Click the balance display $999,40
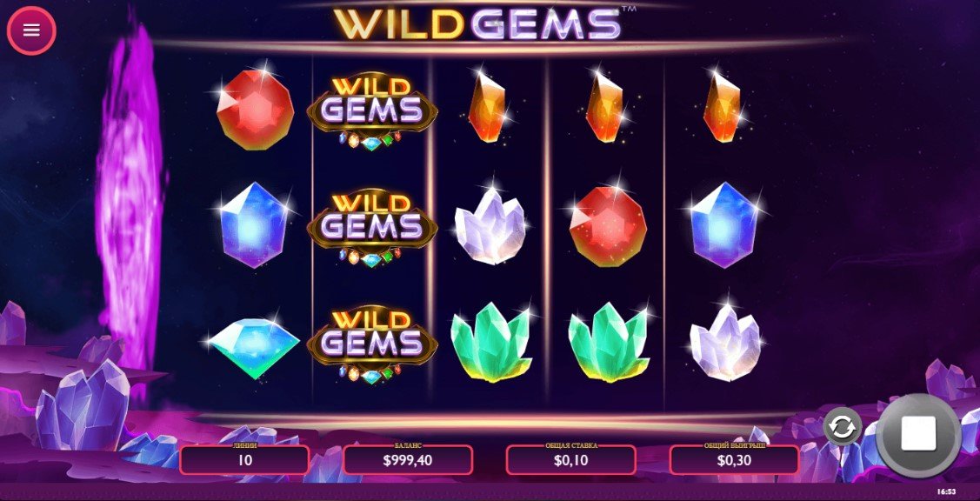Viewport: 980px width, 501px height. 408,460
